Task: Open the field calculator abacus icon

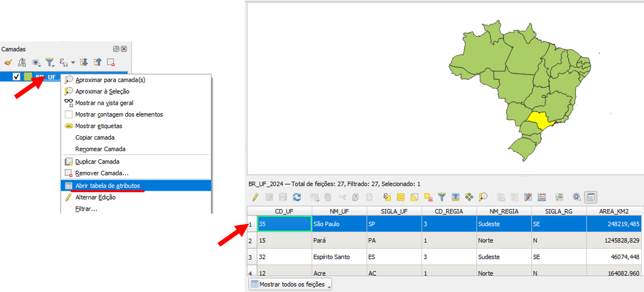Action: [x=542, y=197]
